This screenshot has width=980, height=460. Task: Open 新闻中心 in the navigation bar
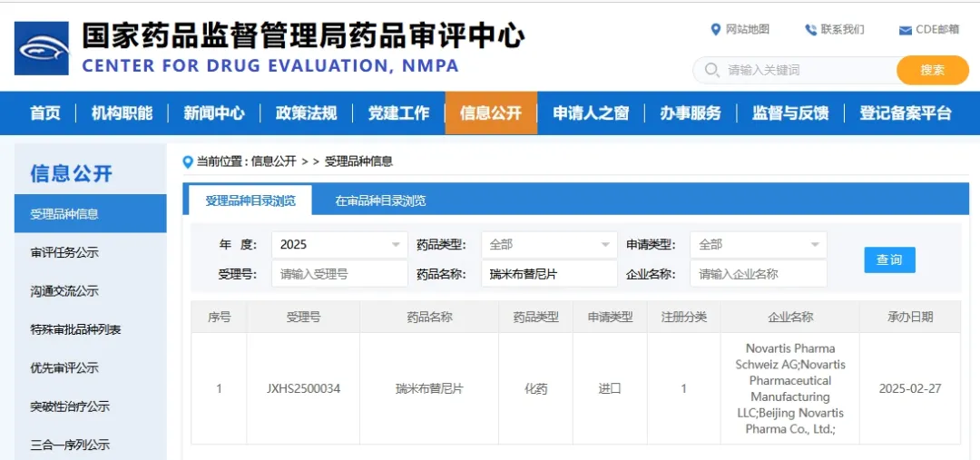(x=214, y=113)
